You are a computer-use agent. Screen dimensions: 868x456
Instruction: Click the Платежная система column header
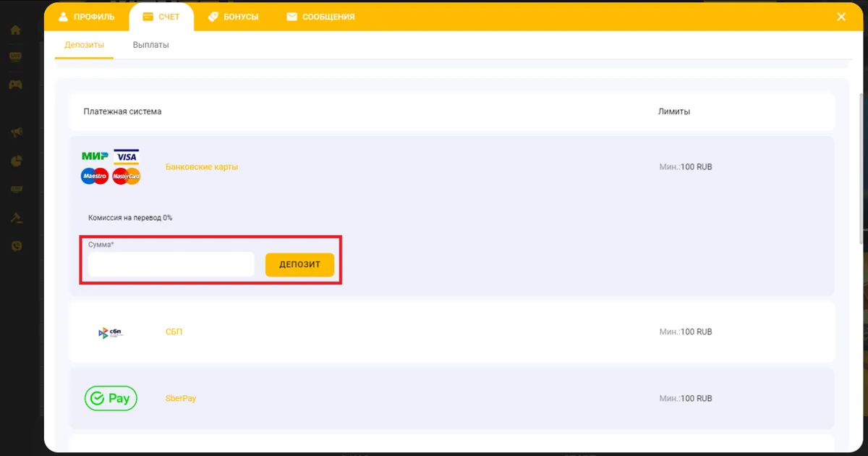coord(123,111)
